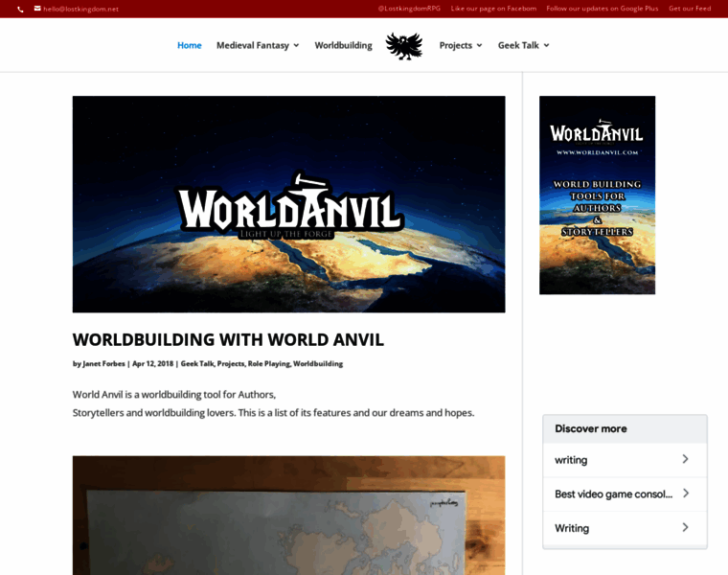Click the arrow beside 'Best video game consol...'
The image size is (728, 575).
(x=685, y=494)
